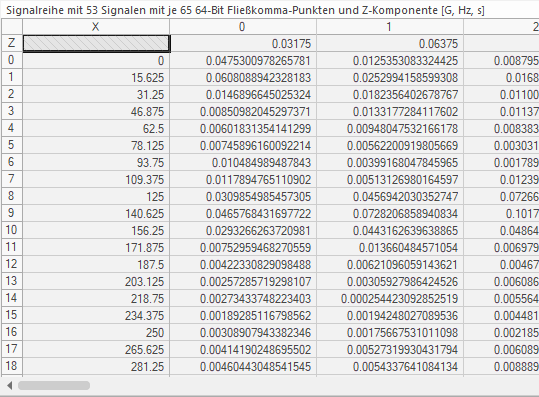
Task: Select row header 8
Action: click(11, 196)
